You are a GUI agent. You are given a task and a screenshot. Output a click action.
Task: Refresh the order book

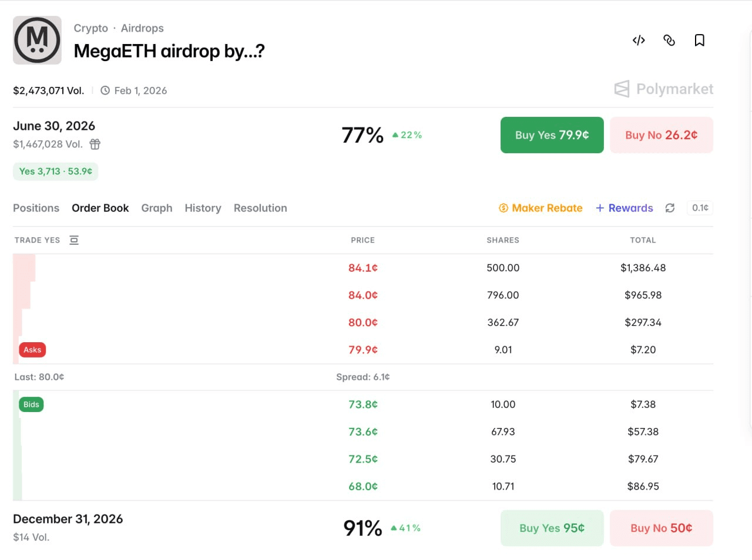670,208
